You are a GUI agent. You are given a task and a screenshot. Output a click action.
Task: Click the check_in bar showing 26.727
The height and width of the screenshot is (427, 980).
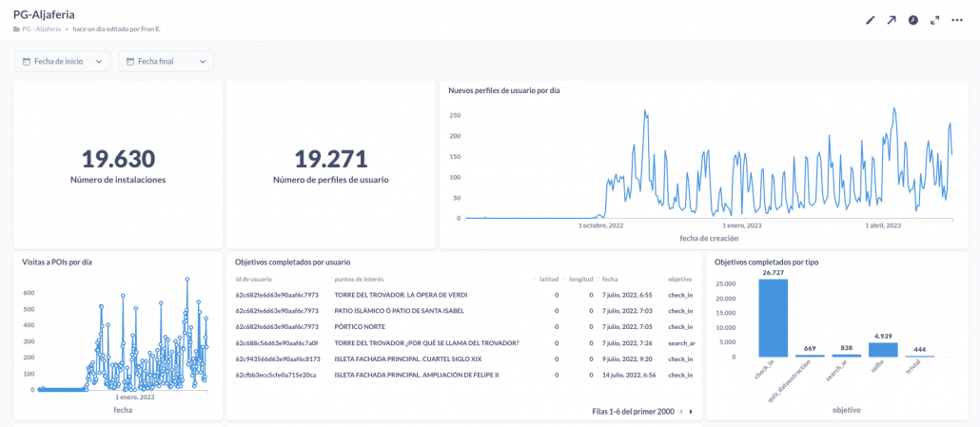[773, 318]
